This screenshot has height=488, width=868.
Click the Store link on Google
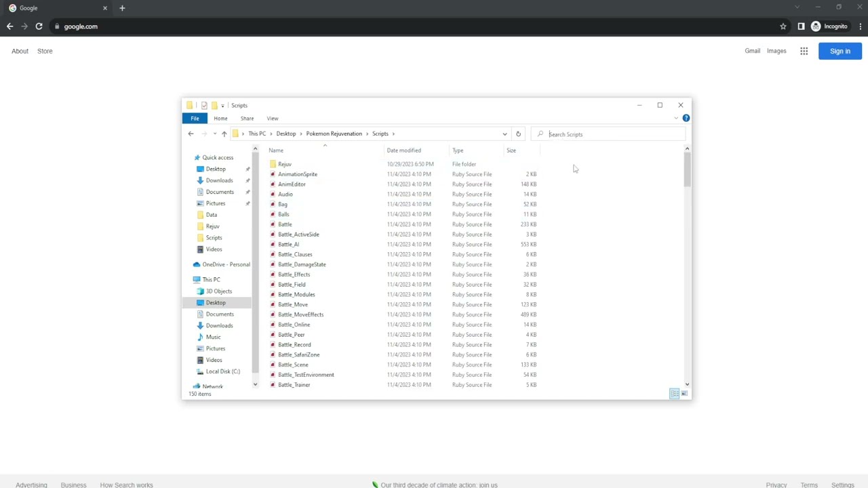click(45, 51)
